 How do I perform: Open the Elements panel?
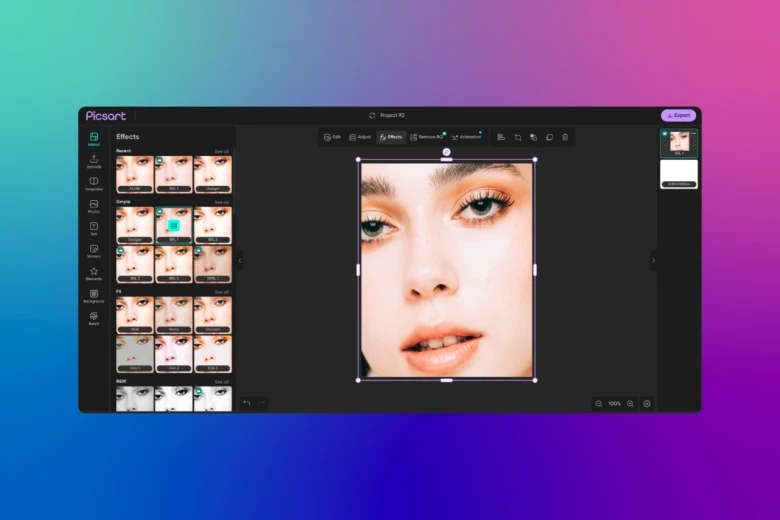click(94, 273)
